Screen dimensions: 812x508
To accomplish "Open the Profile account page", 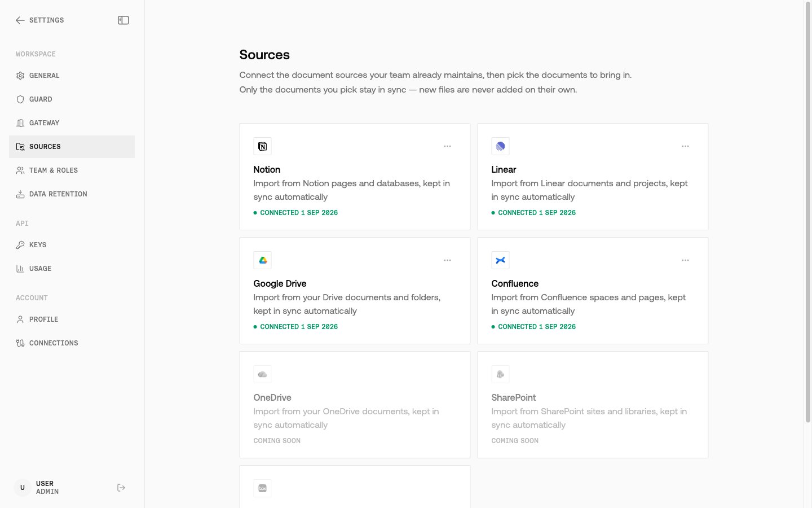I will click(x=72, y=319).
